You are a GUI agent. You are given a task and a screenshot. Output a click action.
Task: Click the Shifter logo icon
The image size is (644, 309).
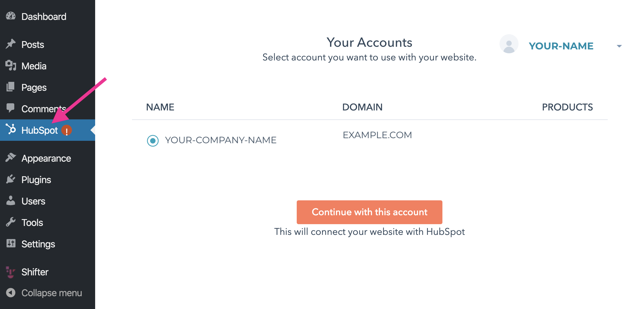point(11,272)
